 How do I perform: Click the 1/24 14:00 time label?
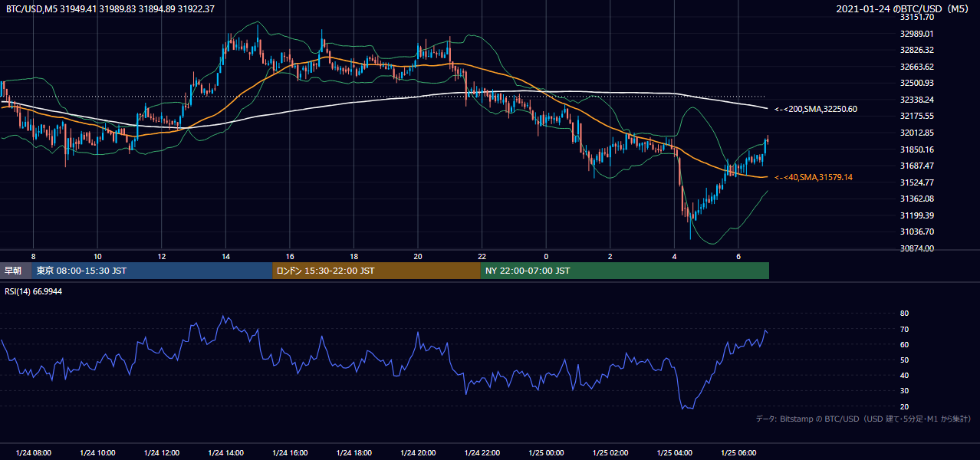click(225, 453)
